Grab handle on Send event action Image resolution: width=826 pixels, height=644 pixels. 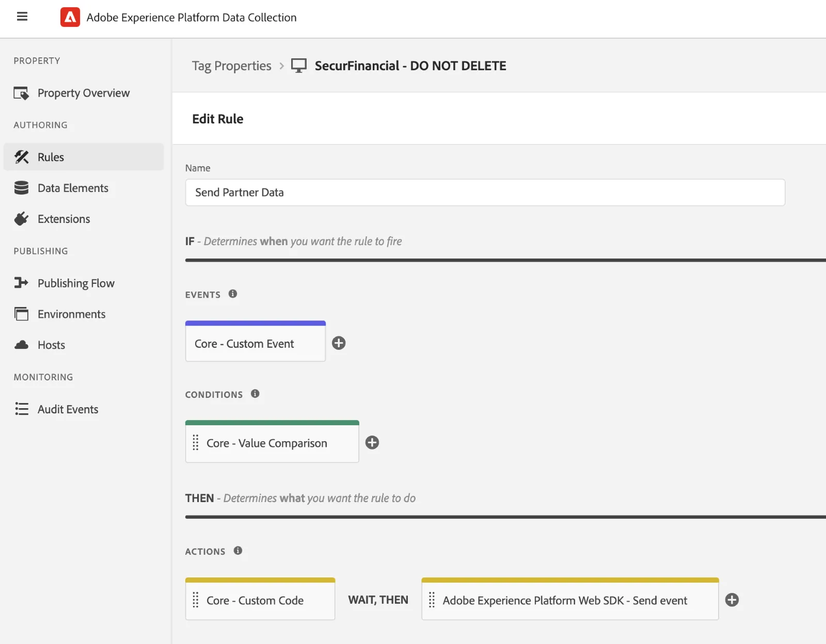click(432, 600)
